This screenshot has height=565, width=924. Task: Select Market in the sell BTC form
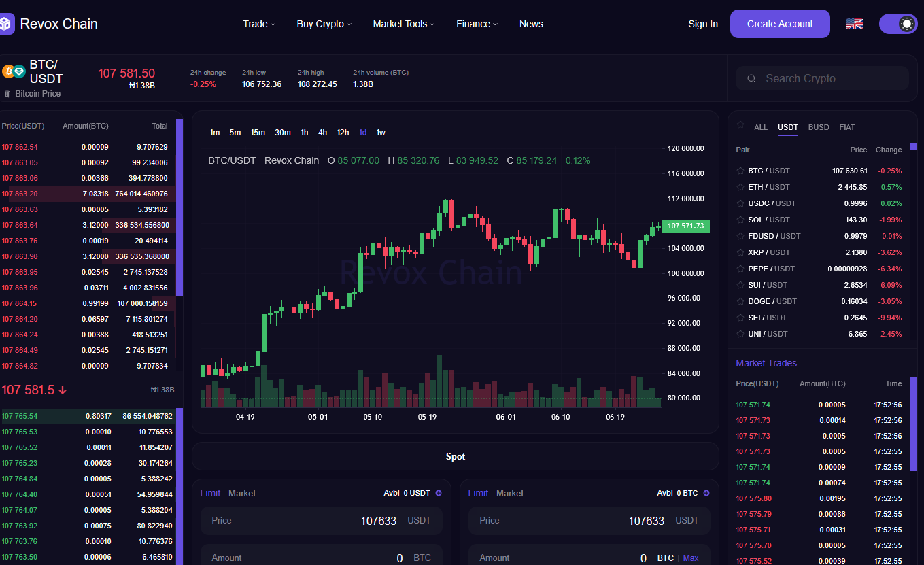tap(510, 493)
